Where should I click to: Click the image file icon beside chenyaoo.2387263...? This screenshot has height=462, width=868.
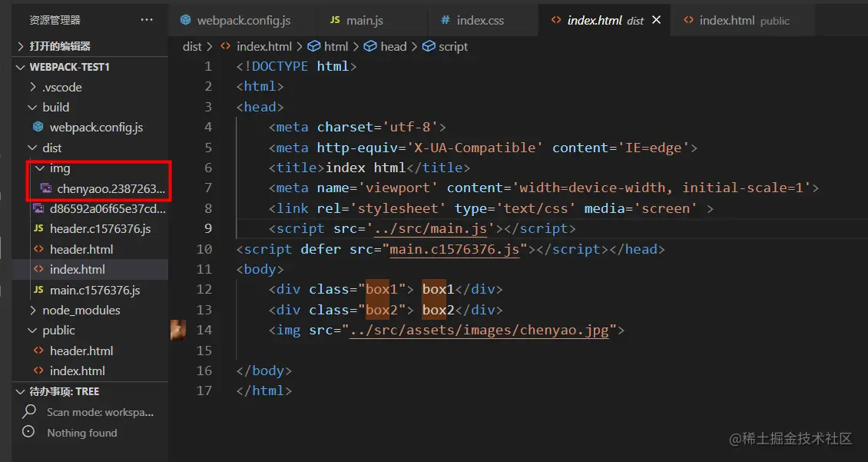point(46,188)
